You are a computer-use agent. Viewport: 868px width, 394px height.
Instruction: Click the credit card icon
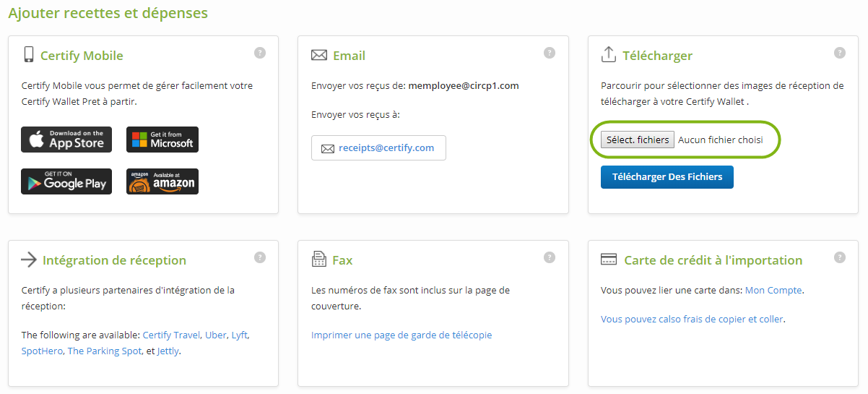point(609,260)
